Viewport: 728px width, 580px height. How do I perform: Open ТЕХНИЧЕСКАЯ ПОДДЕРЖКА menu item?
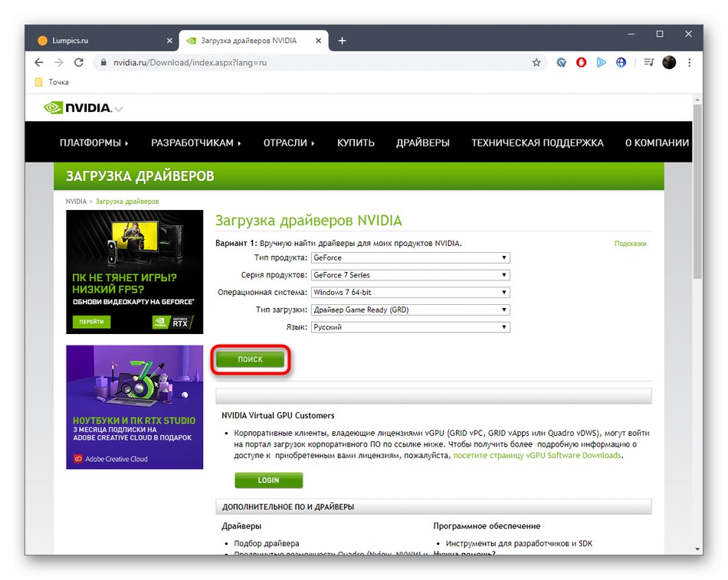point(538,143)
